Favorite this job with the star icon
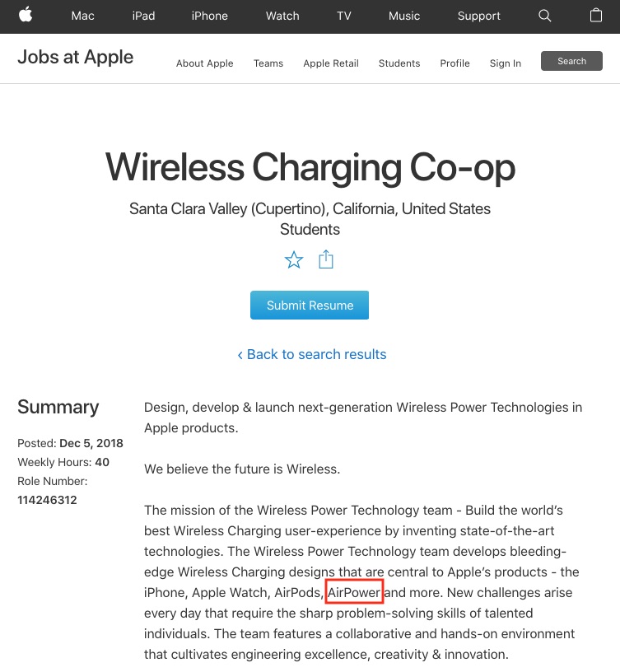 point(294,259)
